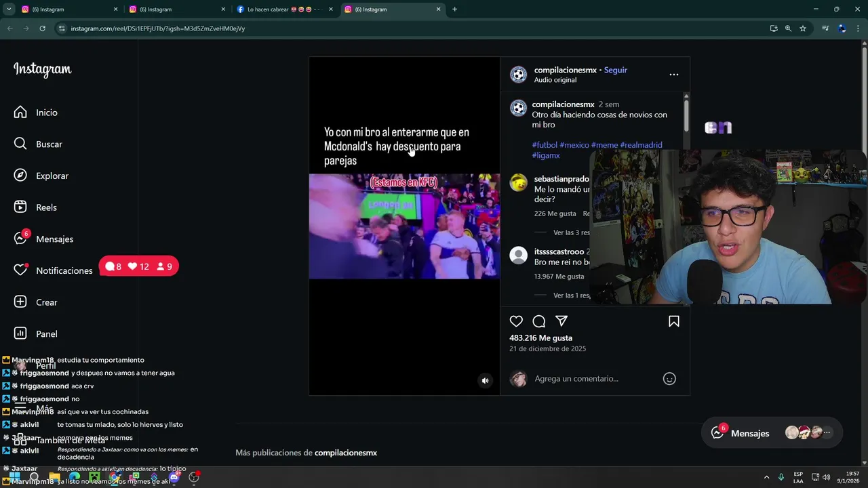Open zoom magnifier icon in address bar
Screen dimensions: 868x488
pyautogui.click(x=788, y=28)
